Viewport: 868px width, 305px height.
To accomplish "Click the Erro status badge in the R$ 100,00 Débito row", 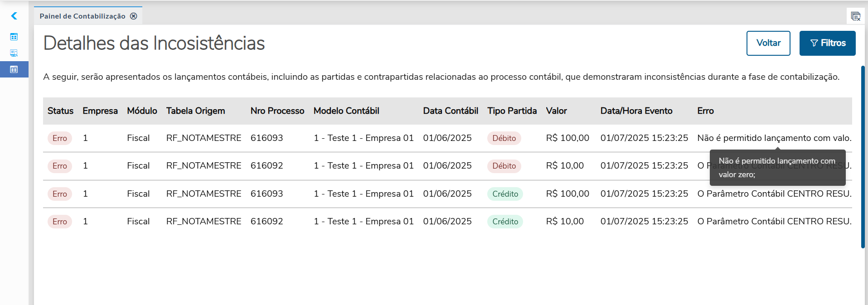I will click(x=59, y=138).
